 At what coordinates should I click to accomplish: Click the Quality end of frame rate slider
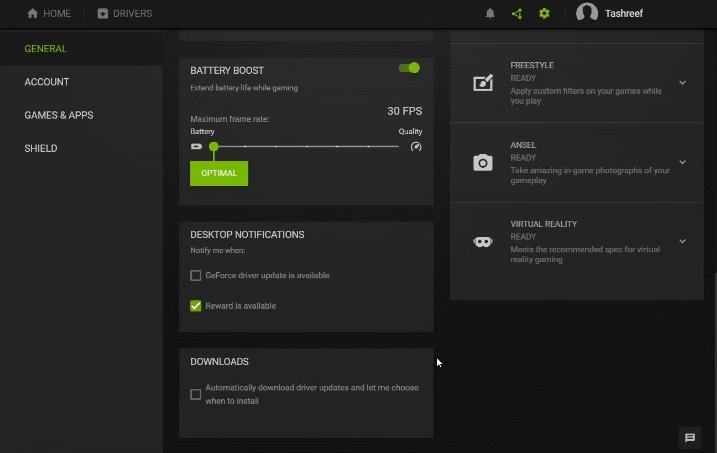point(398,147)
